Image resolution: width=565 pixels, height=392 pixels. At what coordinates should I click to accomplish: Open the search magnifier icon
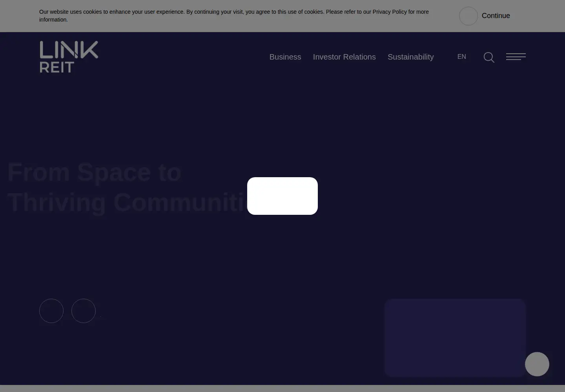tap(489, 57)
